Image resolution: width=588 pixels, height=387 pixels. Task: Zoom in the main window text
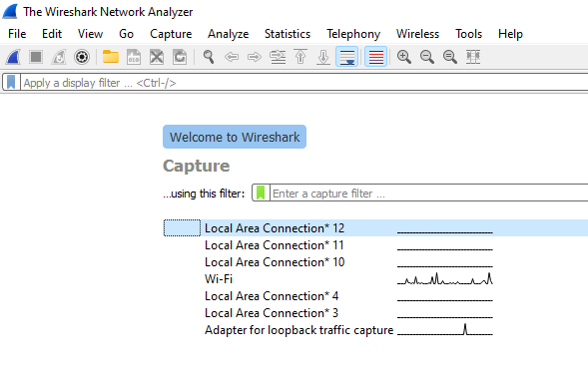tap(404, 57)
